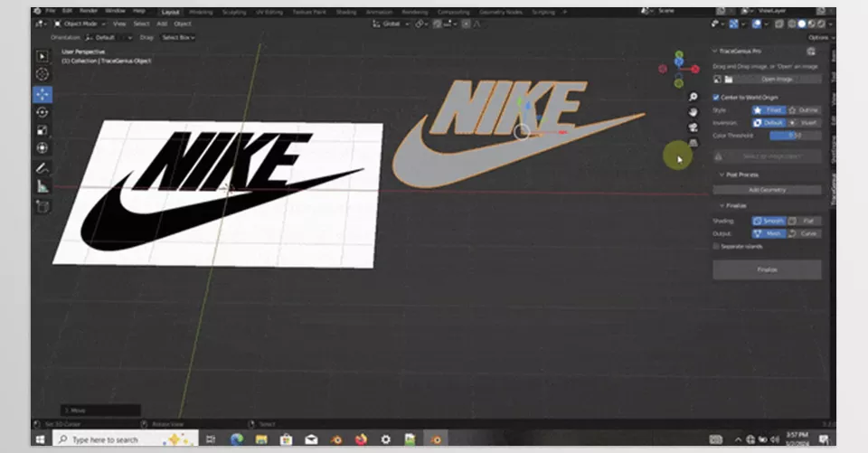This screenshot has width=868, height=453.
Task: Open the Drag Select Box dropdown
Action: click(178, 38)
